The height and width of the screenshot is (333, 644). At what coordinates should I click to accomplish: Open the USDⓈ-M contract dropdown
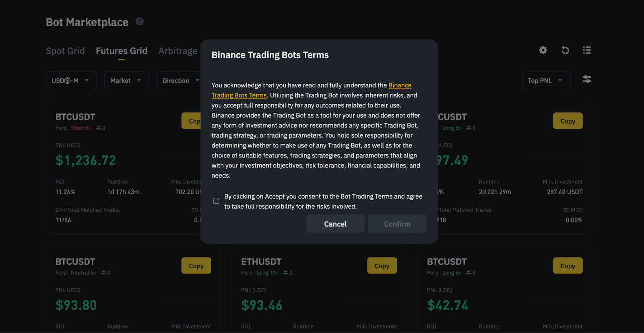point(71,80)
